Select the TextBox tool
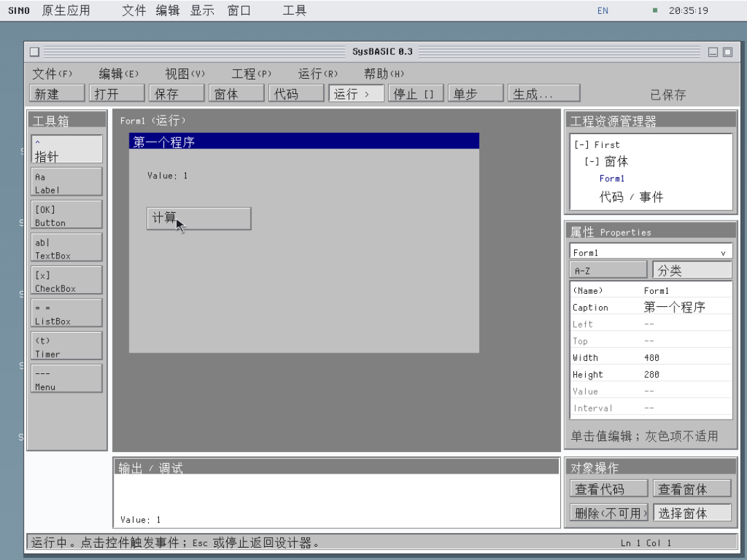This screenshot has width=747, height=560. pos(66,248)
